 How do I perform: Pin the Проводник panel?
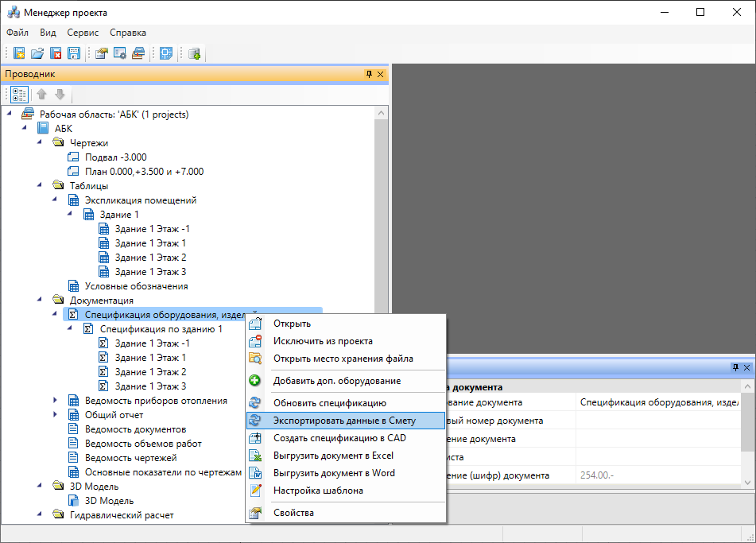tap(370, 74)
